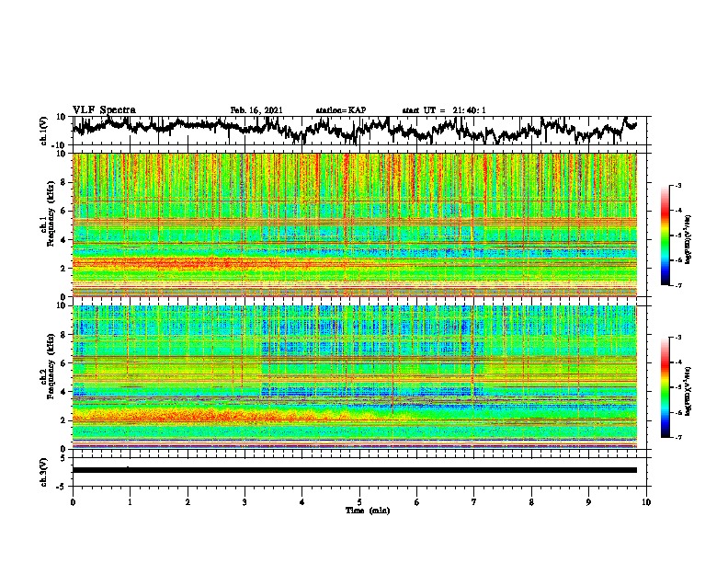Click the "ch.3(V)" axis label

45,472
